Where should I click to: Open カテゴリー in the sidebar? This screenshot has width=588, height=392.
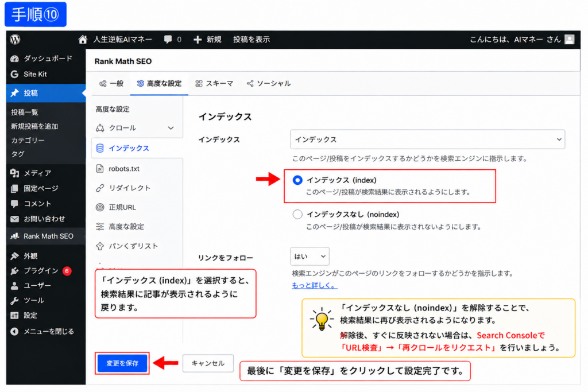(x=28, y=140)
